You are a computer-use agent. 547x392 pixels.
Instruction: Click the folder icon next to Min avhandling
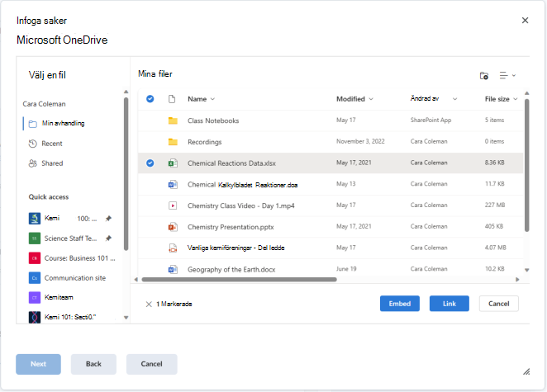coord(33,124)
